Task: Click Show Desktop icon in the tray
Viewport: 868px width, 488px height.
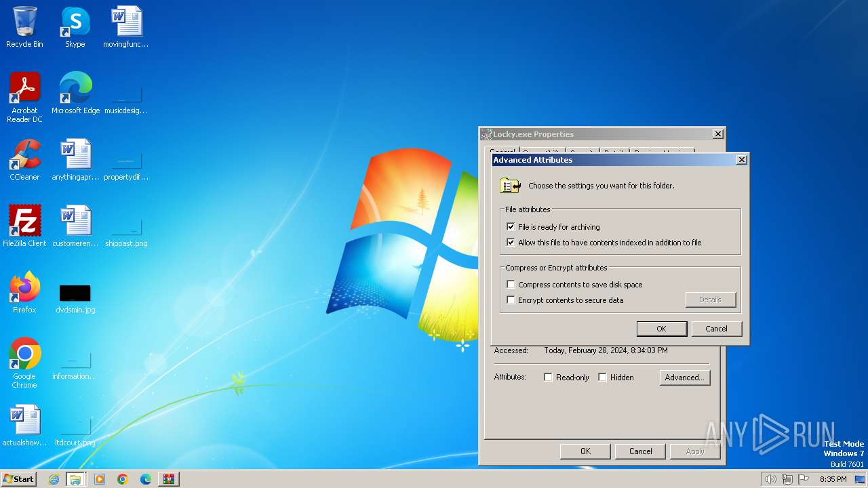Action: pos(860,479)
